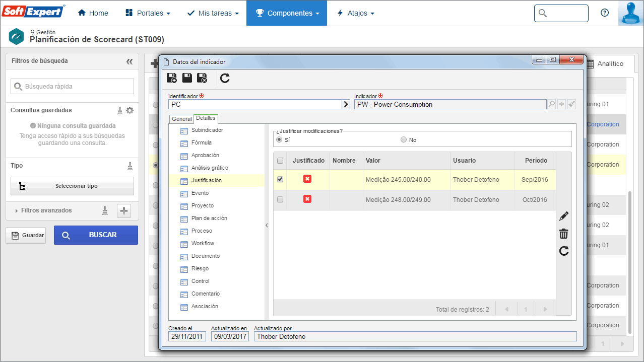Switch to the General tab
Viewport: 644px width, 362px height.
pos(182,119)
